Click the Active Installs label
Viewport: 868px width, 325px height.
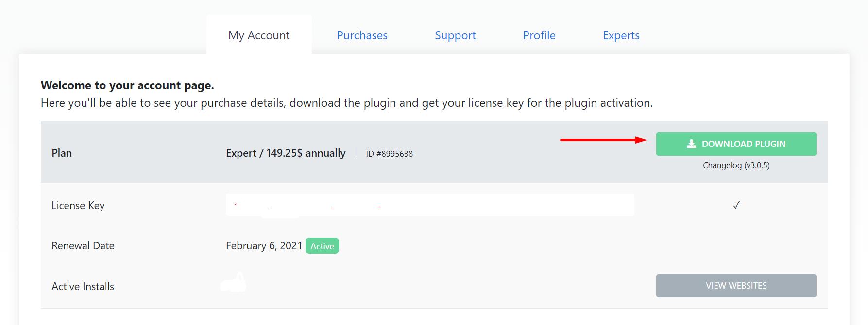point(83,287)
